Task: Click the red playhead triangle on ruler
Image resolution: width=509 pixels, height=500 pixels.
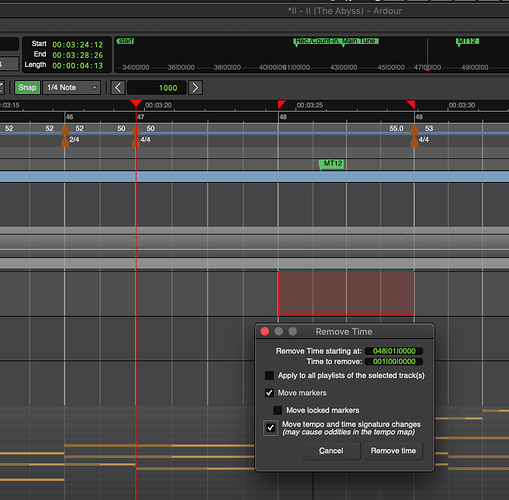Action: click(x=136, y=103)
